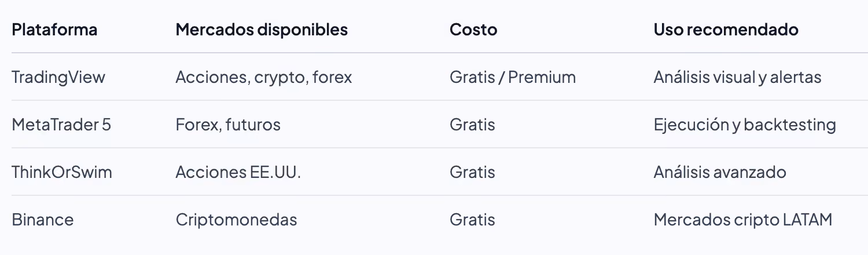Image resolution: width=868 pixels, height=255 pixels.
Task: Click the Ejecución y backtesting cell
Action: tap(745, 125)
